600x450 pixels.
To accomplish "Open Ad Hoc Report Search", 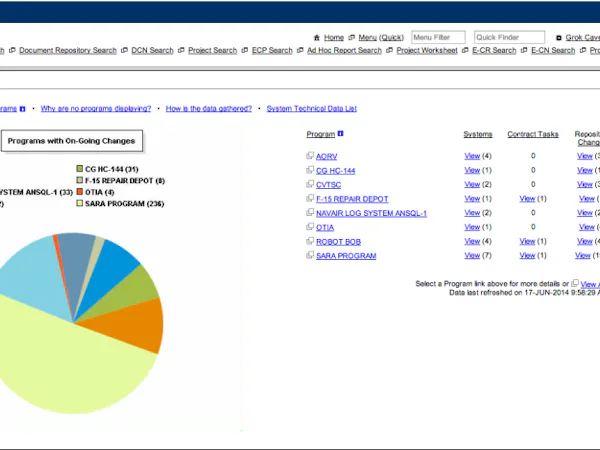I will (x=344, y=51).
